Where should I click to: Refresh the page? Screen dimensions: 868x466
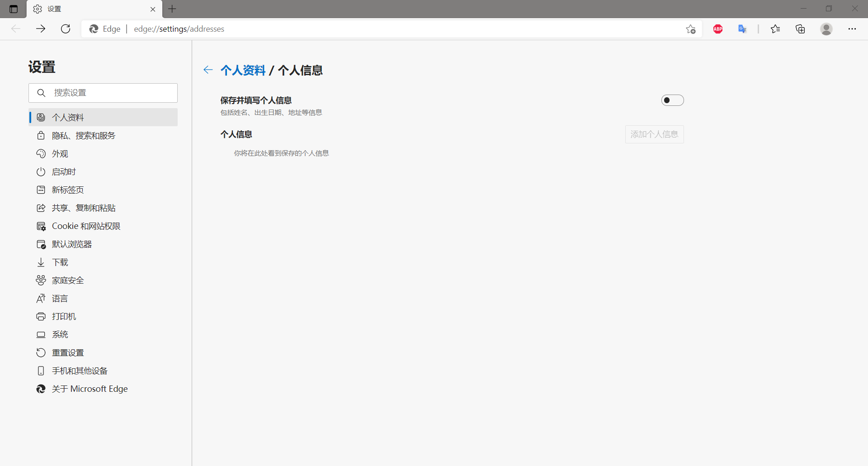tap(66, 29)
